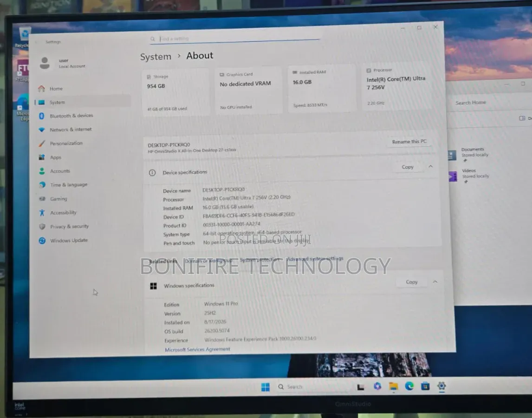This screenshot has height=418, width=532.
Task: Go back to System breadcrumb
Action: 156,56
